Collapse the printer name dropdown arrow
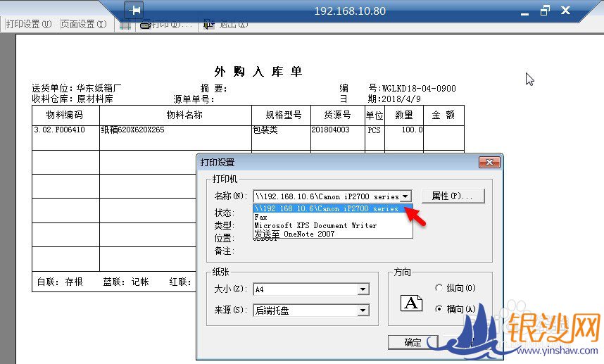604x364 pixels. point(406,196)
